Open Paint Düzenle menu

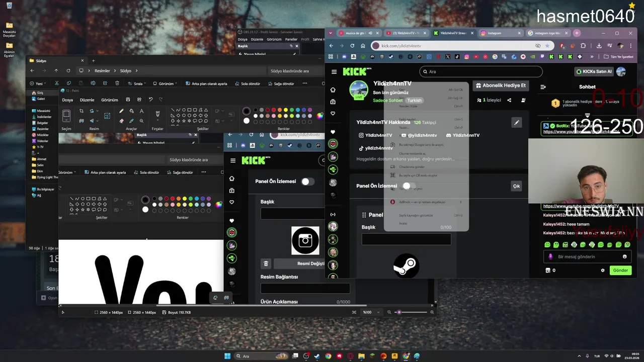coord(87,100)
